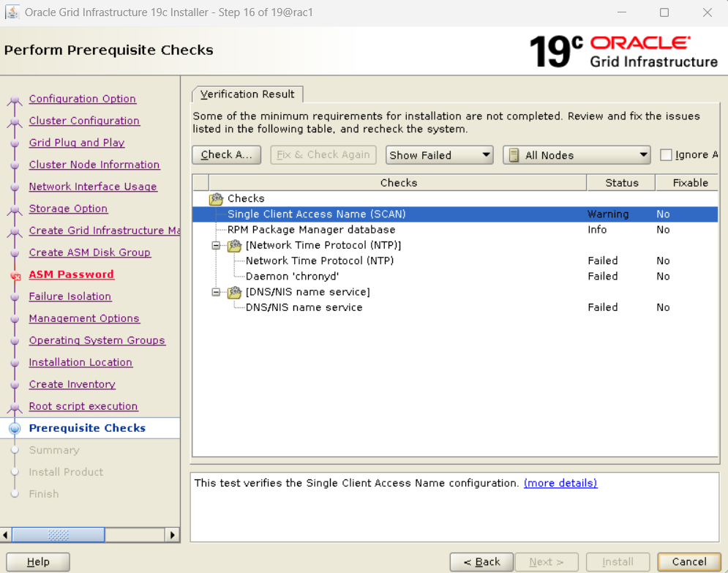Image resolution: width=728 pixels, height=573 pixels.
Task: Open the All Nodes dropdown
Action: click(576, 155)
